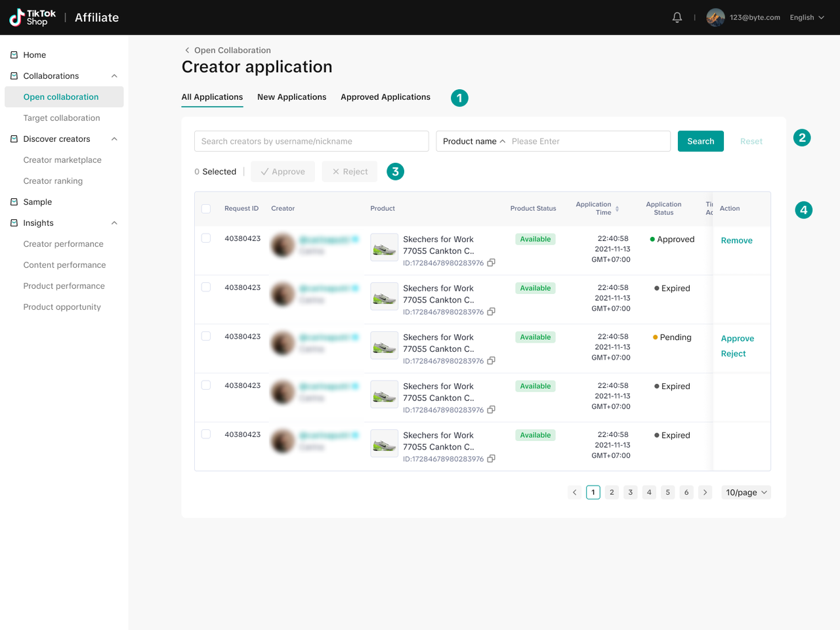
Task: Toggle the select-all header checkbox
Action: coord(206,209)
